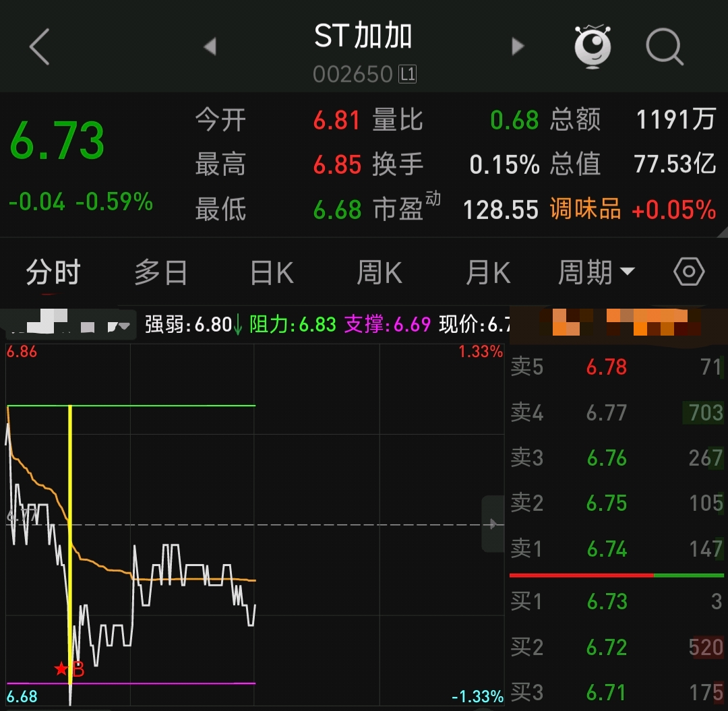Tap the 卖1 row at 6.74
The height and width of the screenshot is (711, 728).
point(617,549)
